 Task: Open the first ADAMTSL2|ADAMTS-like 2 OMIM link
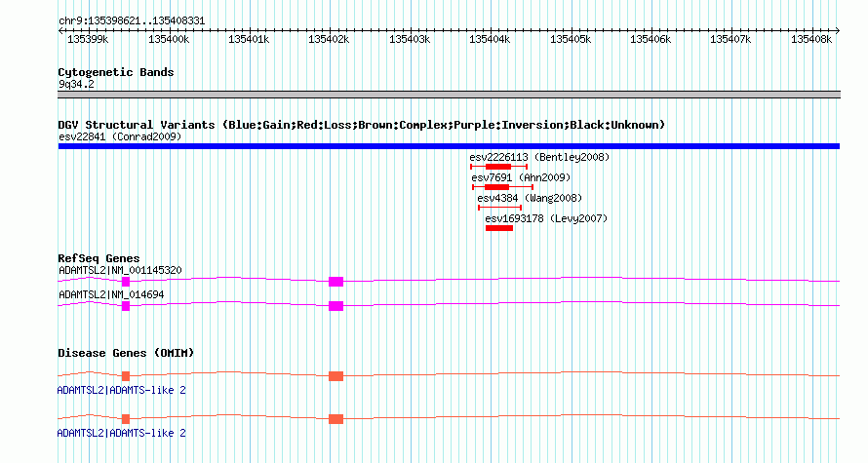pyautogui.click(x=121, y=391)
